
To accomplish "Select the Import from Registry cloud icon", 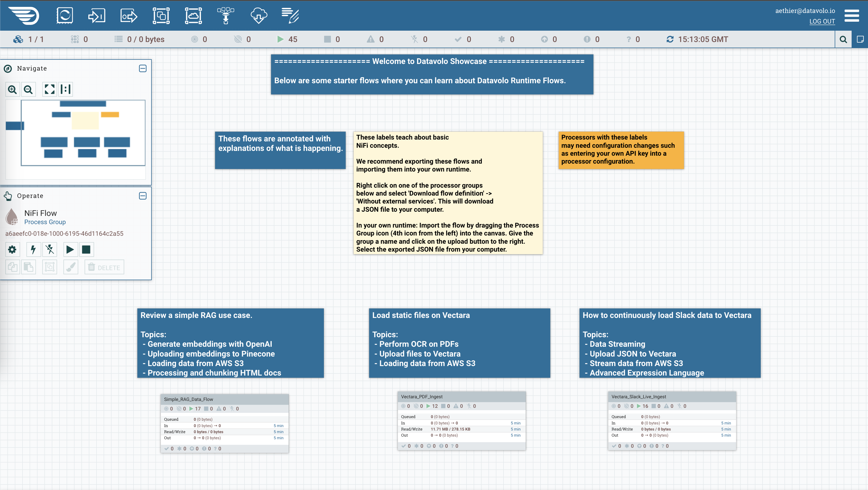I will tap(259, 16).
